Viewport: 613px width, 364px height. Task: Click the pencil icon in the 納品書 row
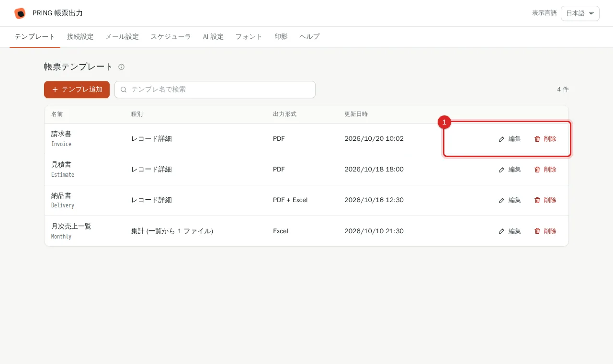(501, 200)
